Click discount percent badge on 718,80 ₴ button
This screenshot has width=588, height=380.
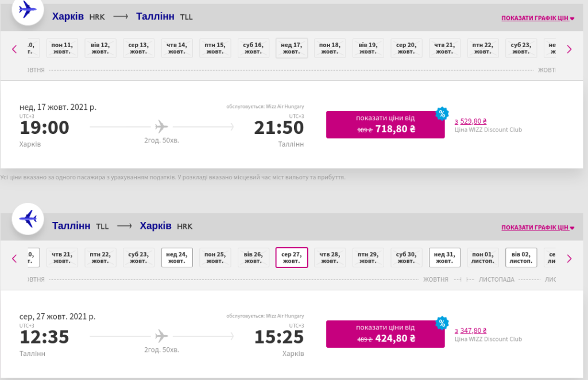pyautogui.click(x=442, y=113)
